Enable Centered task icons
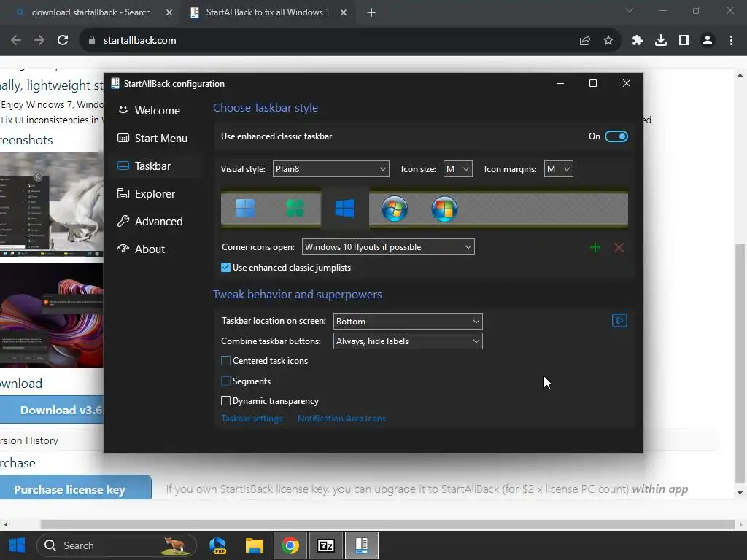Screen dimensions: 747x560 pos(226,361)
